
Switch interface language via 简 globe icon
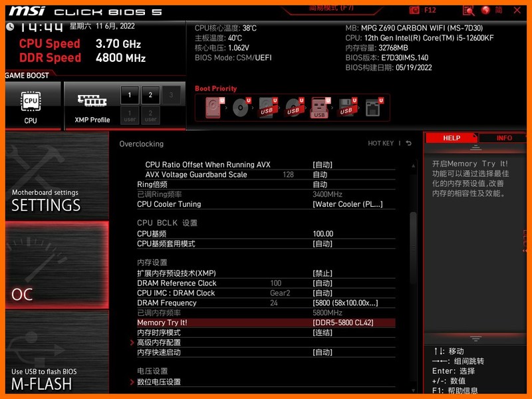486,10
